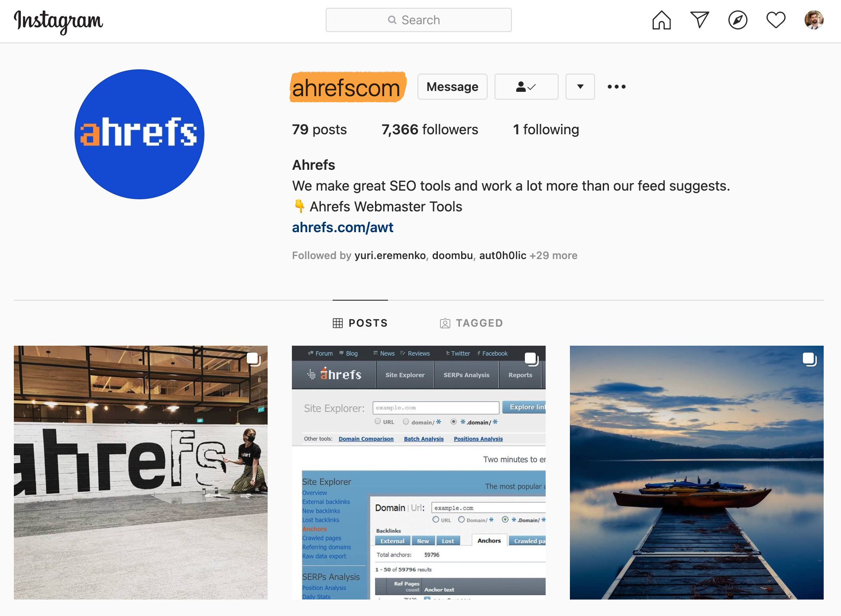Select the Posts tab
Viewport: 841px width, 616px height.
coord(360,323)
